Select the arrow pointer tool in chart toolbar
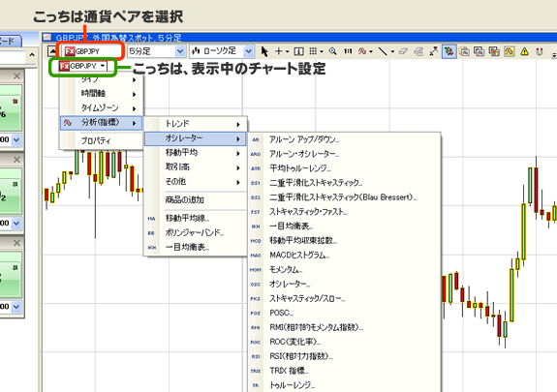557x392 pixels. click(x=263, y=51)
